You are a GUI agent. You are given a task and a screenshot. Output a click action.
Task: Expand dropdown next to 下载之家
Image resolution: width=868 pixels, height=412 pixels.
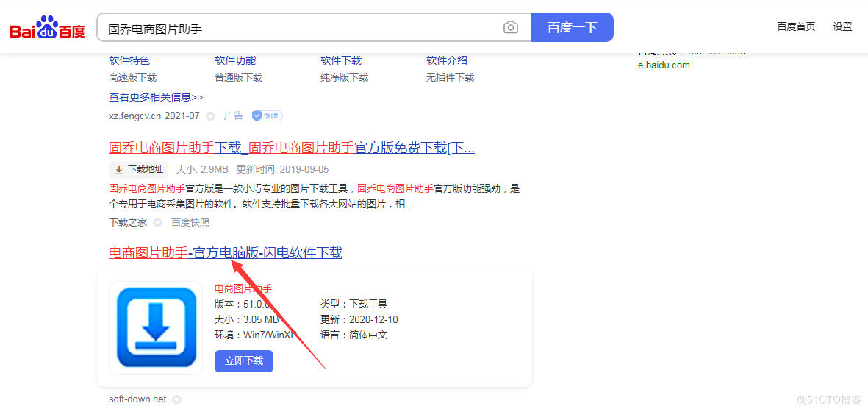click(158, 223)
